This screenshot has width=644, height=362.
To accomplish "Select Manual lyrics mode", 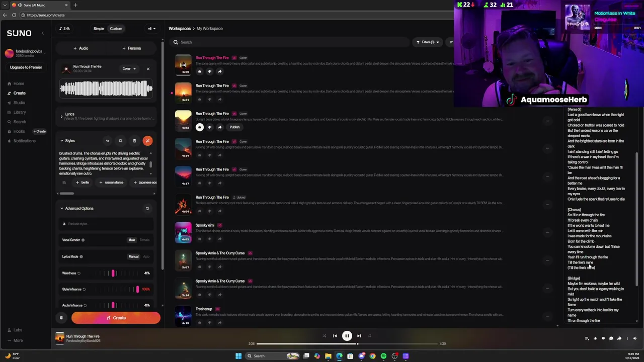I will 133,257.
